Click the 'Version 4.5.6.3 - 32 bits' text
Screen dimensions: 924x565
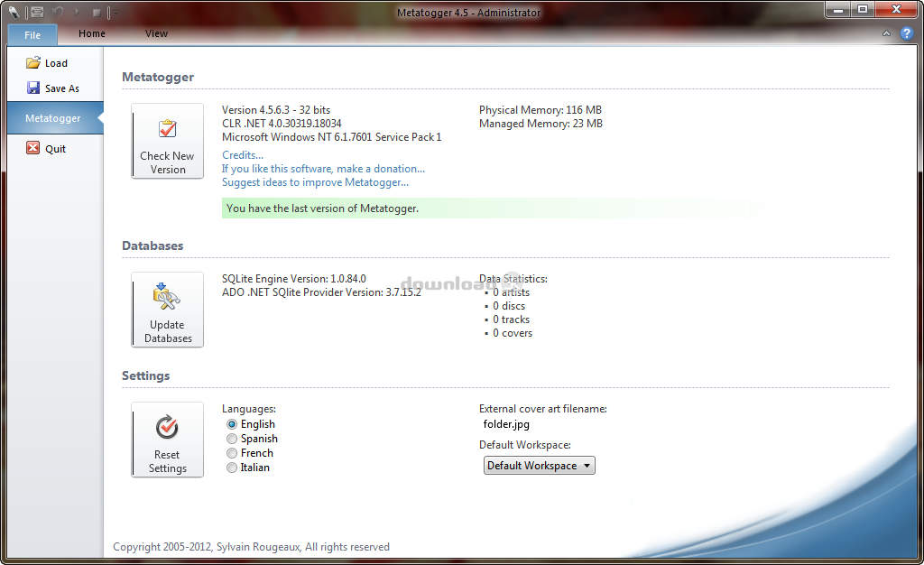point(276,109)
